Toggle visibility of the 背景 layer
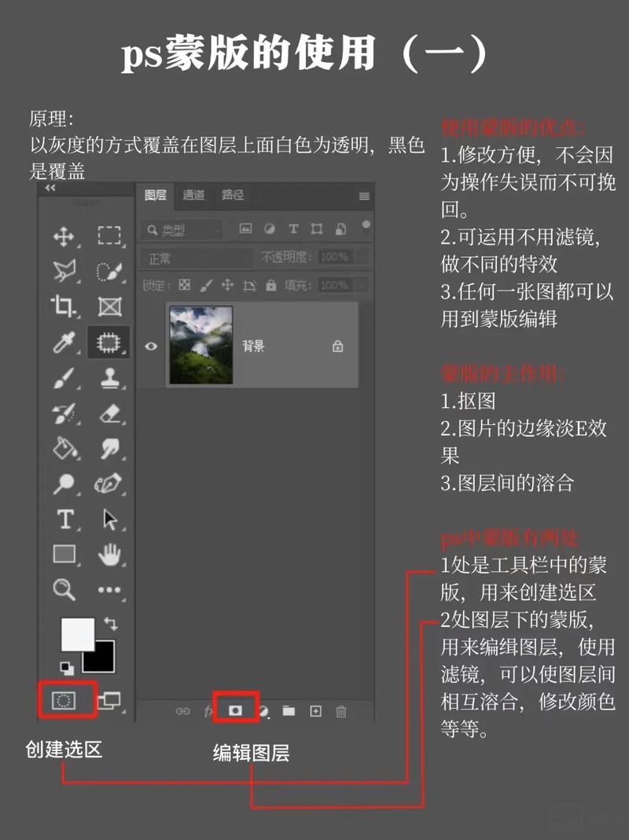This screenshot has width=629, height=840. [150, 347]
